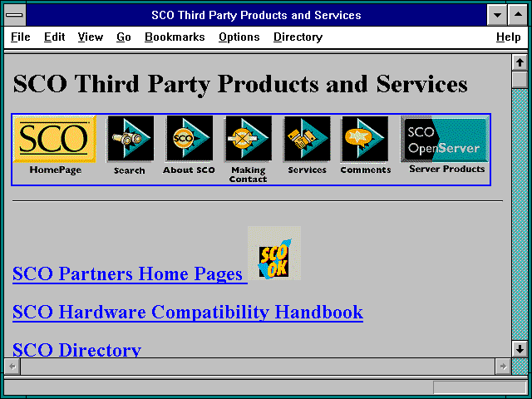Open the Making Contact icon

[x=248, y=139]
